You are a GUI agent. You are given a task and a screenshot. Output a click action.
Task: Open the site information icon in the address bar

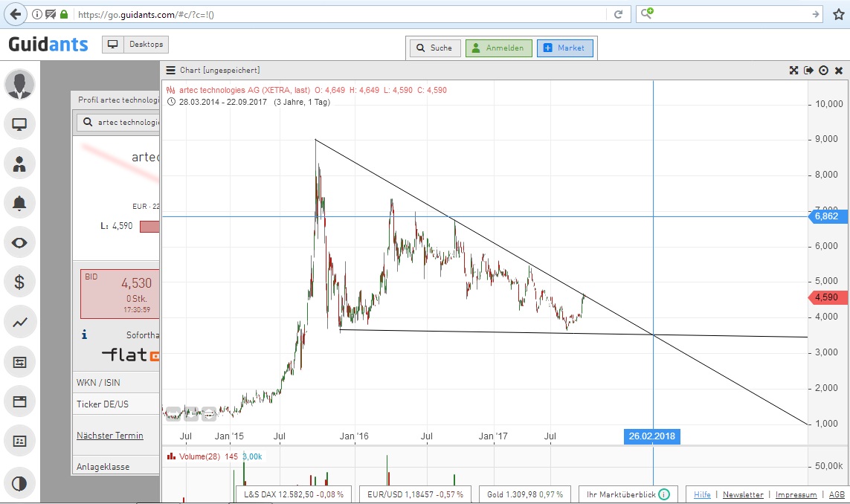click(x=37, y=15)
